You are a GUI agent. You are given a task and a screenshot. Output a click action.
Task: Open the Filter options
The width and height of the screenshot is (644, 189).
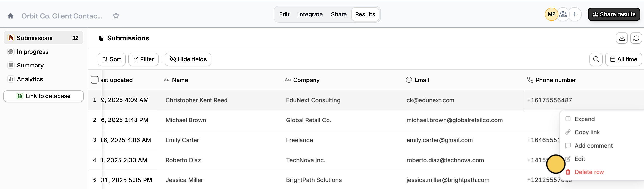point(143,59)
